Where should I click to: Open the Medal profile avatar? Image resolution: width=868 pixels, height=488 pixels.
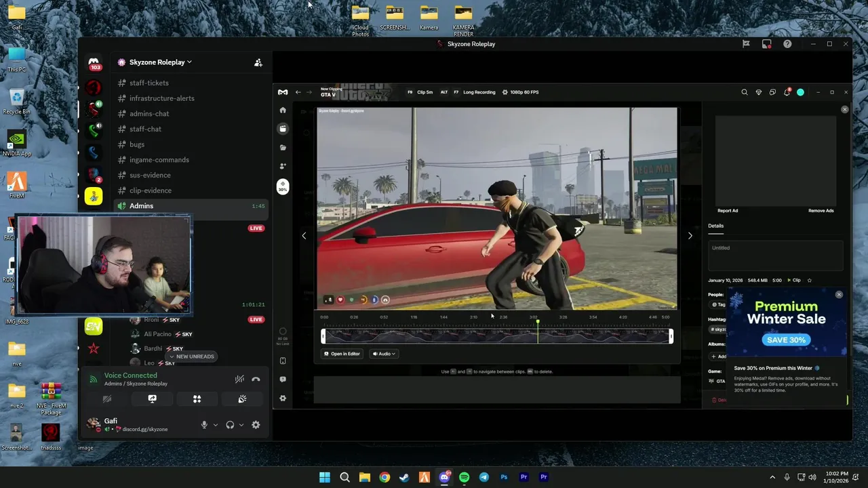tap(801, 92)
